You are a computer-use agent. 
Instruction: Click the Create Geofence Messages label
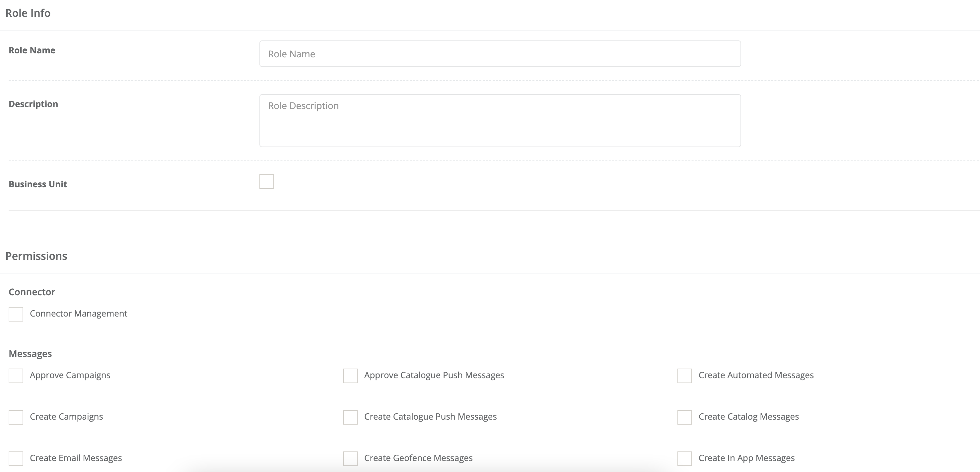(418, 458)
